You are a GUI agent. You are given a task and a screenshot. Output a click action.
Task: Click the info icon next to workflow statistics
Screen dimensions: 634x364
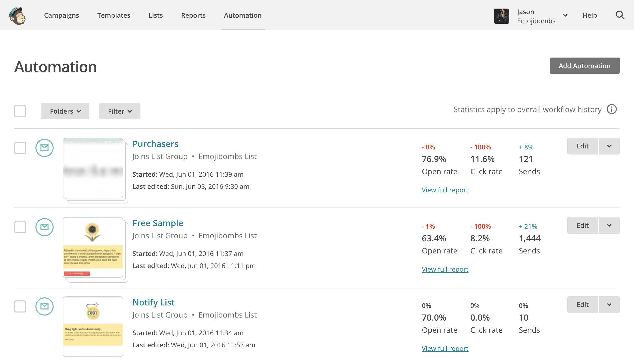(612, 109)
